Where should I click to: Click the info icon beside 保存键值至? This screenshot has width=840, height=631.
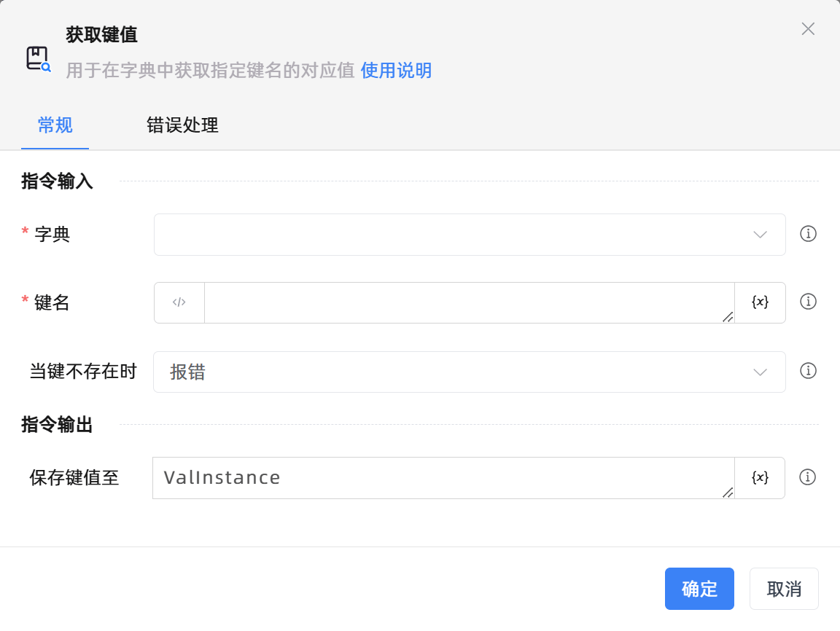(807, 477)
